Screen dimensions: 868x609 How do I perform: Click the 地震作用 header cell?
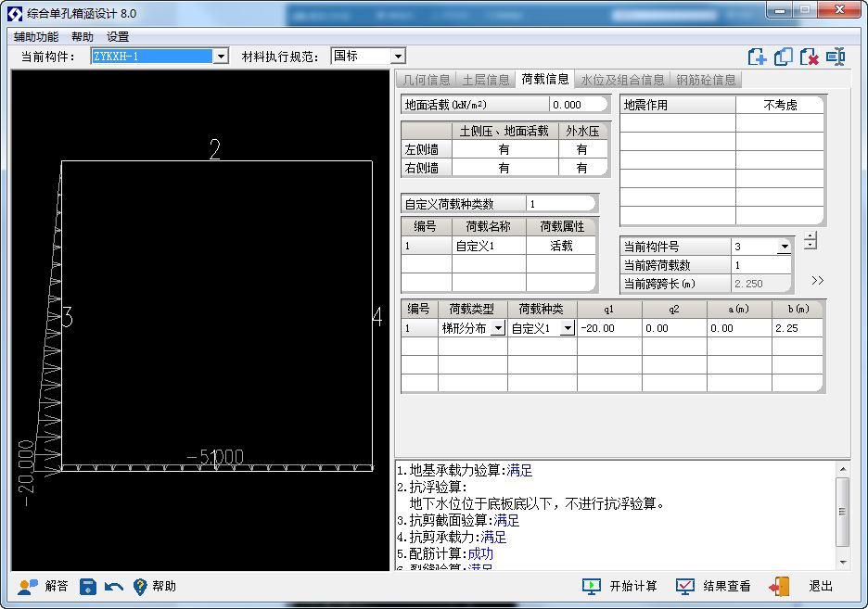coord(678,105)
